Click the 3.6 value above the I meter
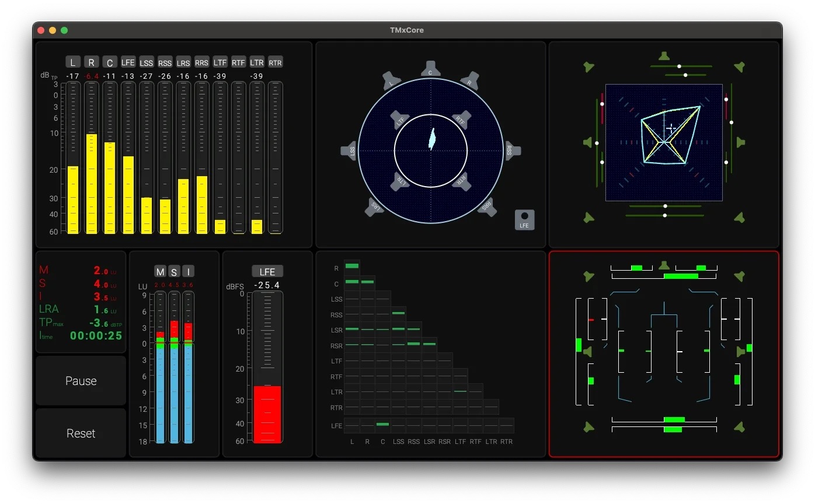Image resolution: width=815 pixels, height=504 pixels. click(188, 285)
